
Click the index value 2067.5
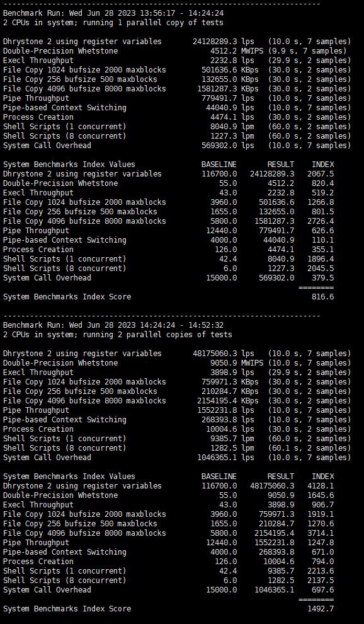point(321,174)
